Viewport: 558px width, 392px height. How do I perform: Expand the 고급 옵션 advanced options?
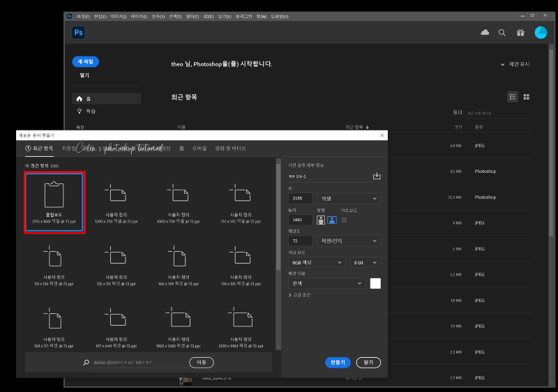coord(299,295)
